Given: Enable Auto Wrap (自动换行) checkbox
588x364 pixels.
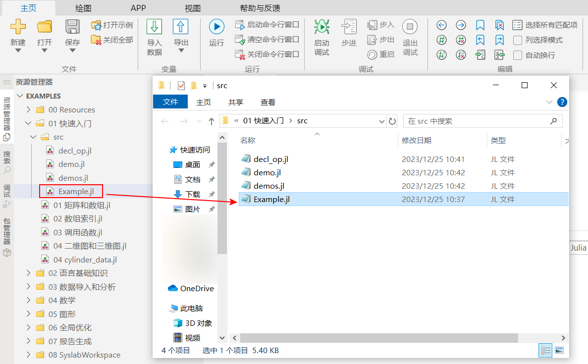Looking at the screenshot, I should (x=518, y=55).
